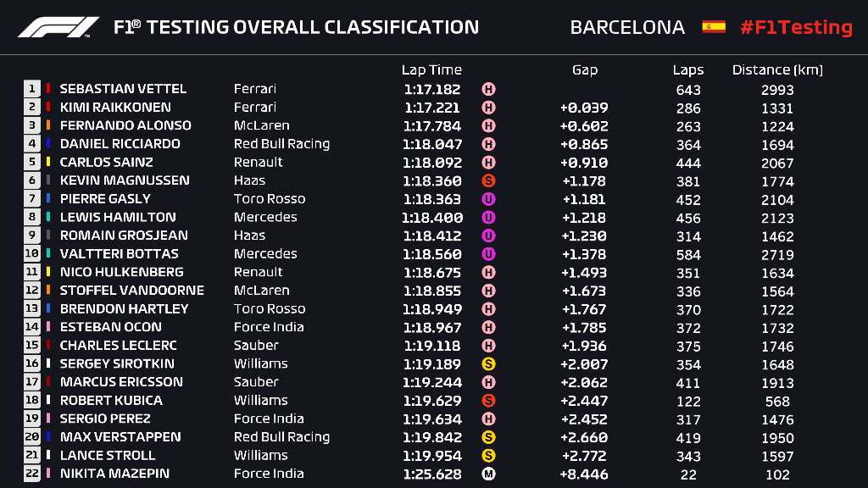The height and width of the screenshot is (488, 868).
Task: Click the Lap Time column header
Action: (x=432, y=70)
